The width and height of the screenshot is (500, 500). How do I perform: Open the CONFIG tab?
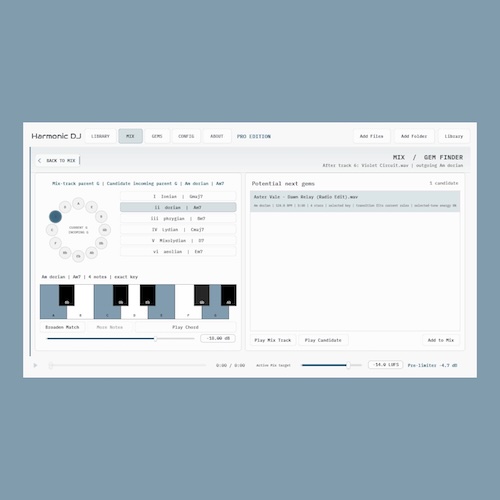click(186, 136)
